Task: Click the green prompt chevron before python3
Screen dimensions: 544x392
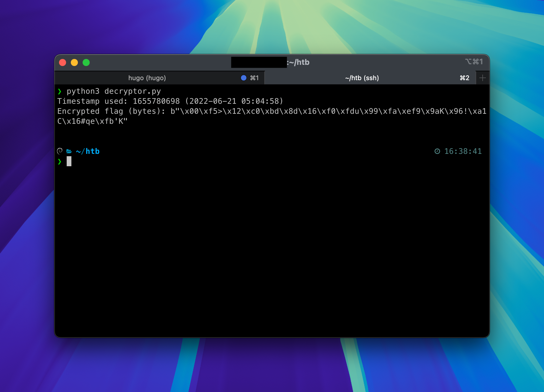Action: point(60,91)
